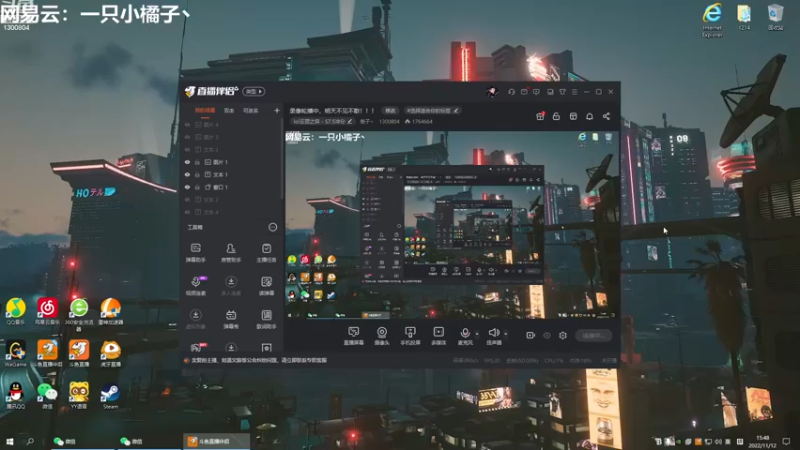The height and width of the screenshot is (450, 800).
Task: Open the 歌词助手 lyrics assistant tool
Action: tap(266, 319)
